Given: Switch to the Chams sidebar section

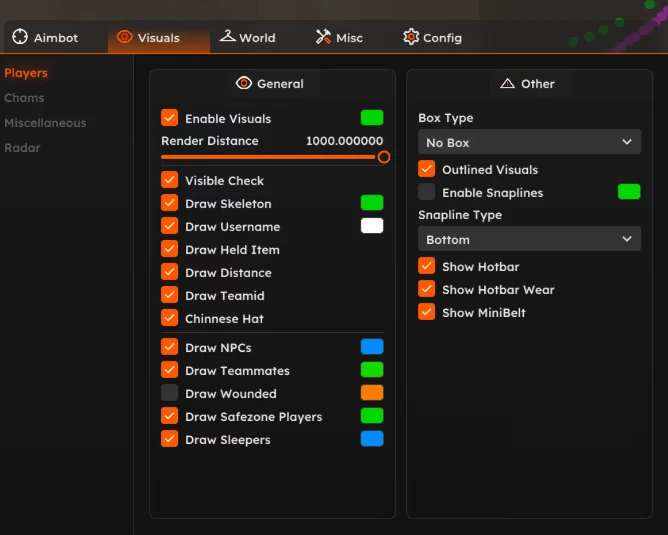Looking at the screenshot, I should coord(24,98).
